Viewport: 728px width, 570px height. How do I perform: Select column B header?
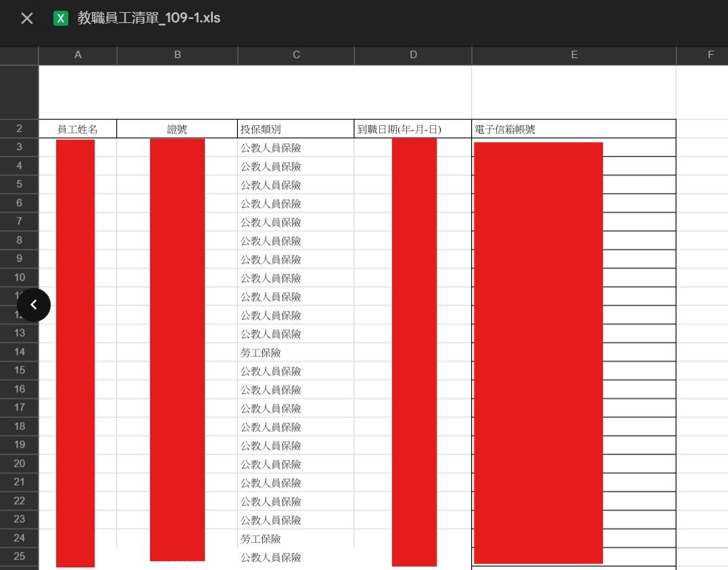pyautogui.click(x=177, y=55)
